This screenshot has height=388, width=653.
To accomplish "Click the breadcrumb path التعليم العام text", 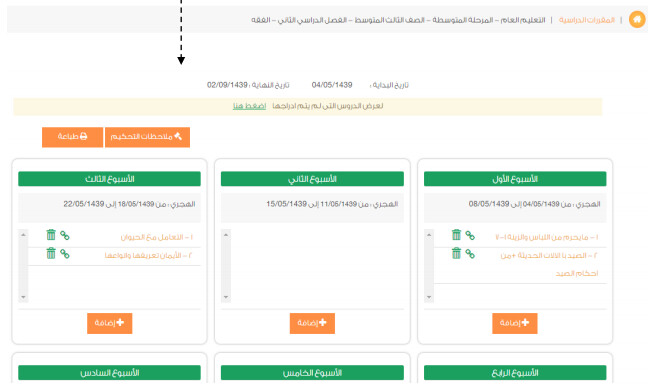I will pos(523,20).
